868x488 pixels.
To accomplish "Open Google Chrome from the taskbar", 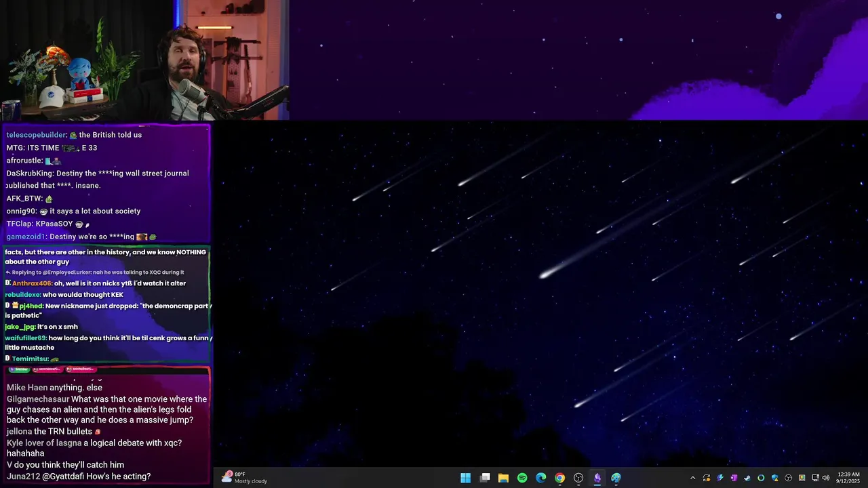I will point(559,478).
